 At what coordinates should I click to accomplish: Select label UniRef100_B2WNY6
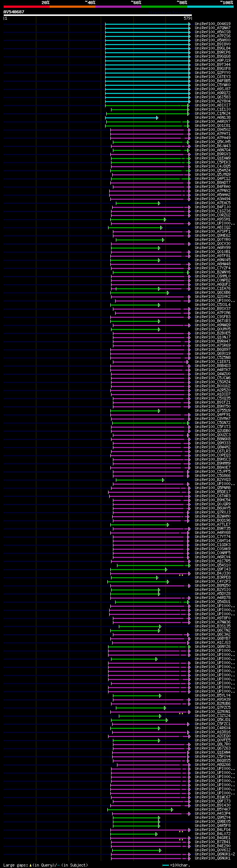click(x=213, y=272)
